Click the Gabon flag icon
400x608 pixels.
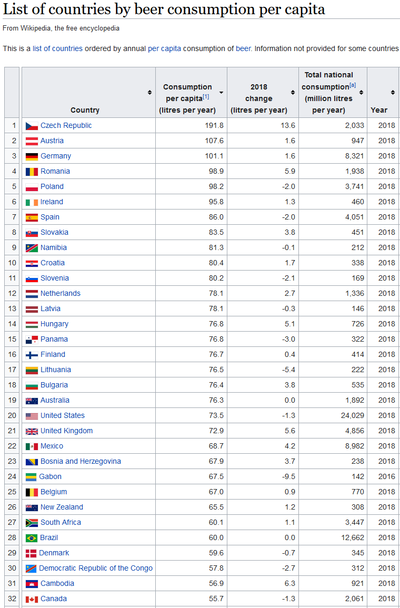click(x=31, y=477)
